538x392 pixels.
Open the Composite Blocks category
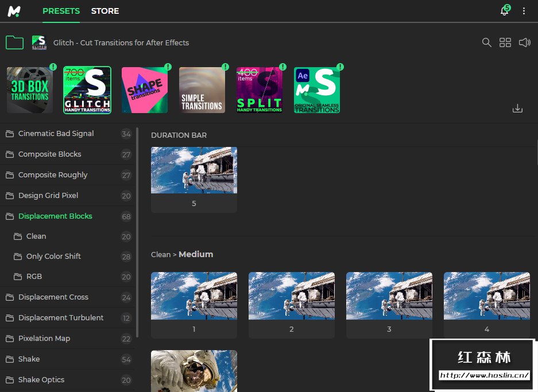67,154
